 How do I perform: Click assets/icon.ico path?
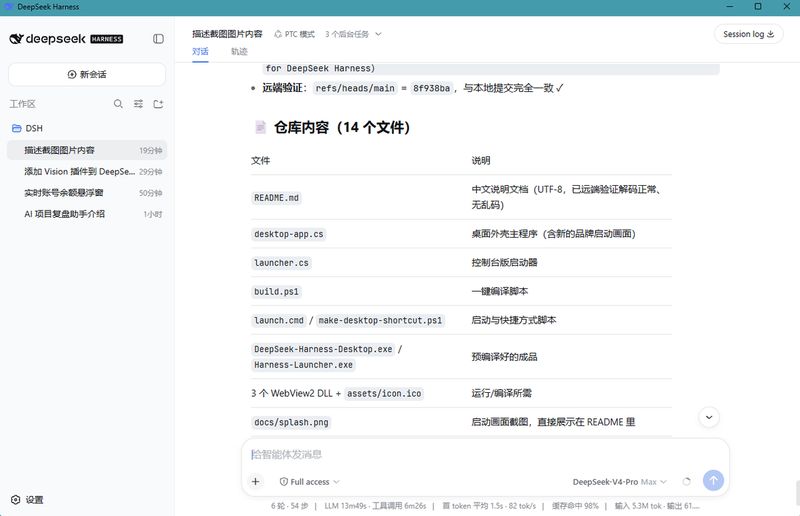[384, 394]
